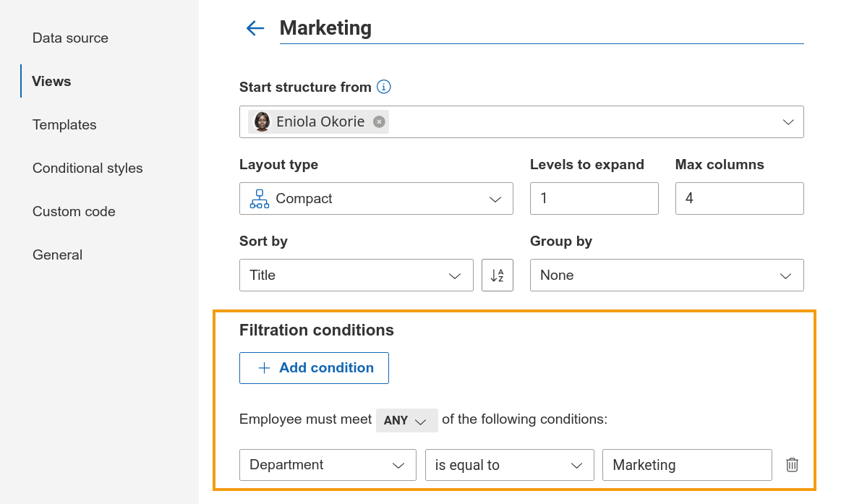Open Data source settings
Image resolution: width=841 pixels, height=504 pixels.
pyautogui.click(x=70, y=38)
